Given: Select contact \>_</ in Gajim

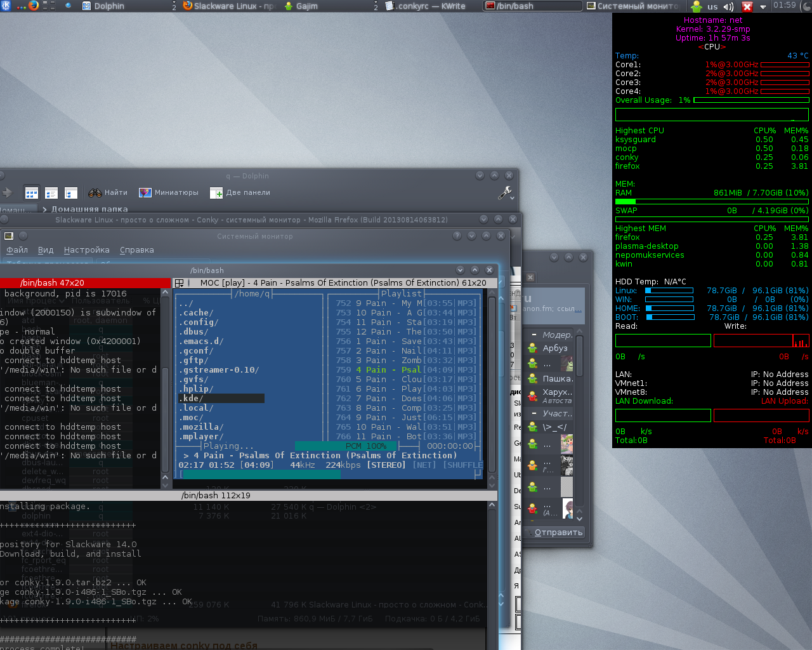Looking at the screenshot, I should (x=549, y=427).
